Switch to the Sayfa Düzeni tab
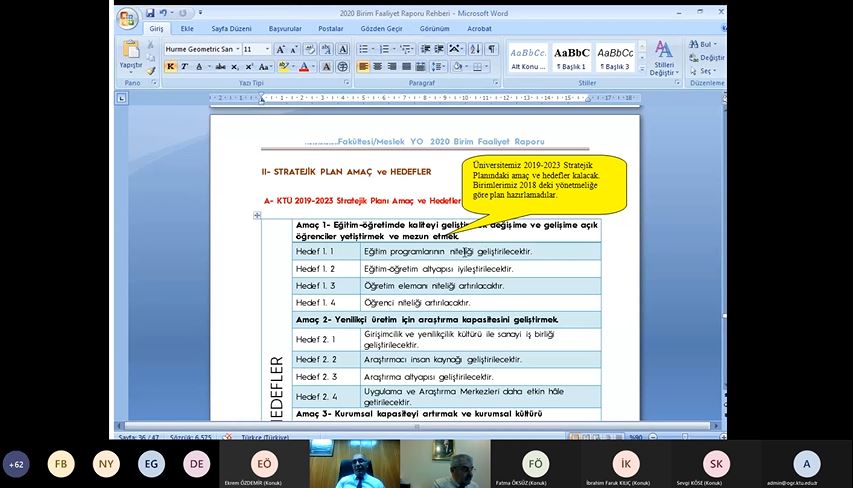 coord(232,29)
